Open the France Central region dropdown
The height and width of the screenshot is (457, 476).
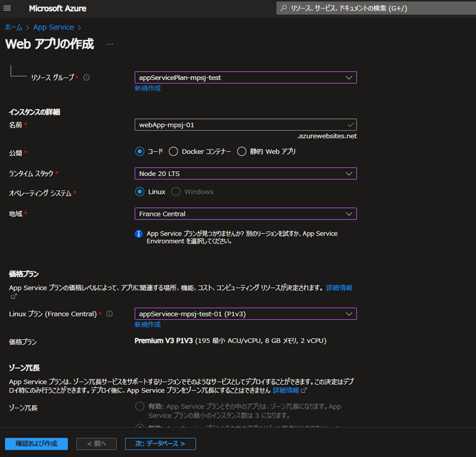pyautogui.click(x=245, y=214)
